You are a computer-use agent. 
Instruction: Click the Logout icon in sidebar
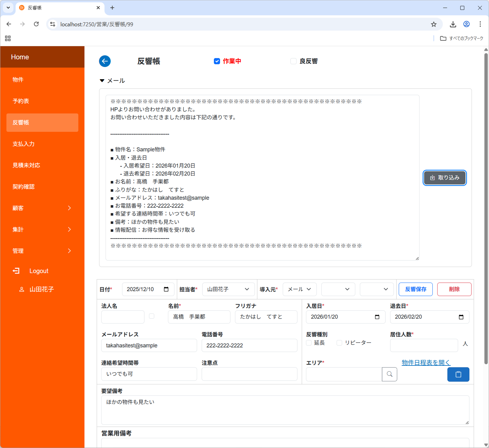tap(16, 271)
